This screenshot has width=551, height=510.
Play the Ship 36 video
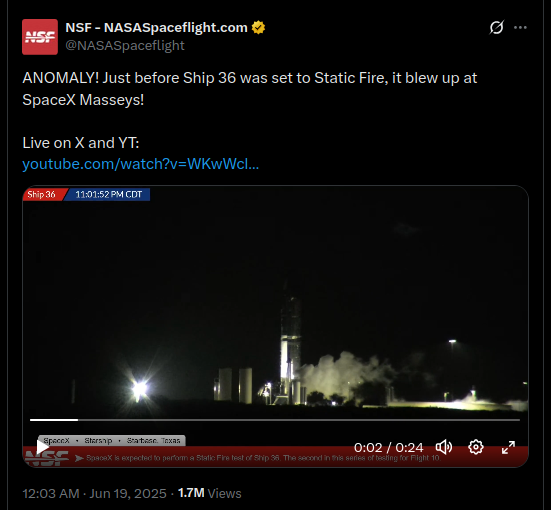coord(43,447)
